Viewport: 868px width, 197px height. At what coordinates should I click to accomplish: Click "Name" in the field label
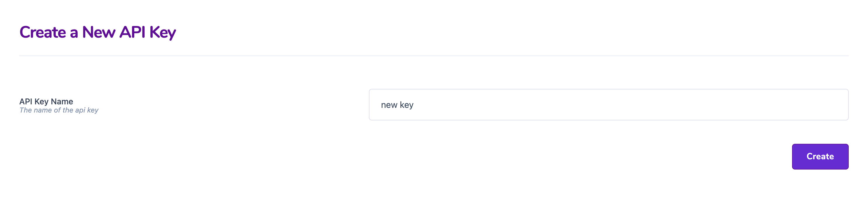[62, 101]
